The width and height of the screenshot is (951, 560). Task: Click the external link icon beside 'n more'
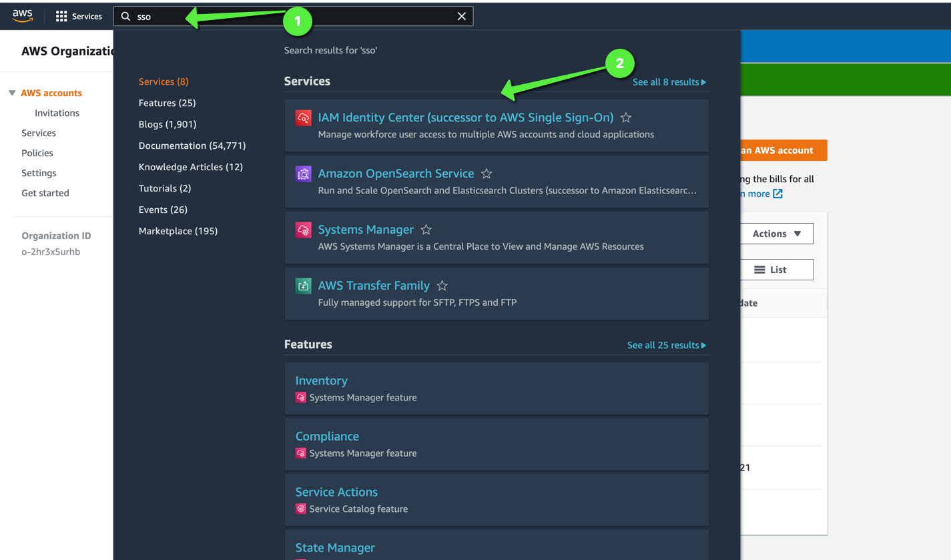click(x=777, y=194)
